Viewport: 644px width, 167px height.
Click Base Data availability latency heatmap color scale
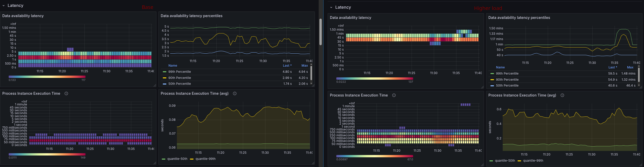[x=47, y=77]
